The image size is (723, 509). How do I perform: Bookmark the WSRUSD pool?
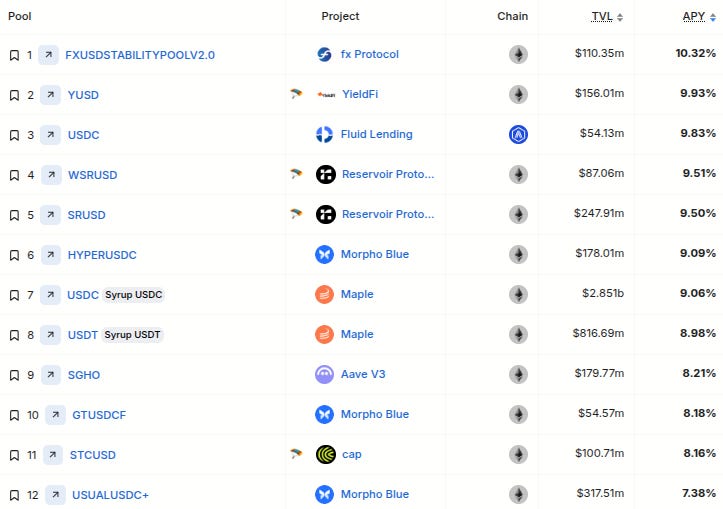14,176
